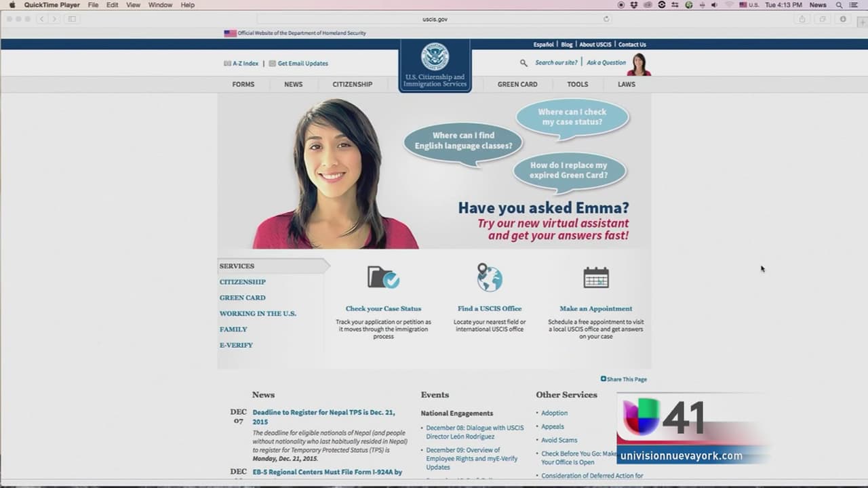This screenshot has width=868, height=488.
Task: Click the search magnifier icon on USCIS site
Action: pyautogui.click(x=524, y=63)
